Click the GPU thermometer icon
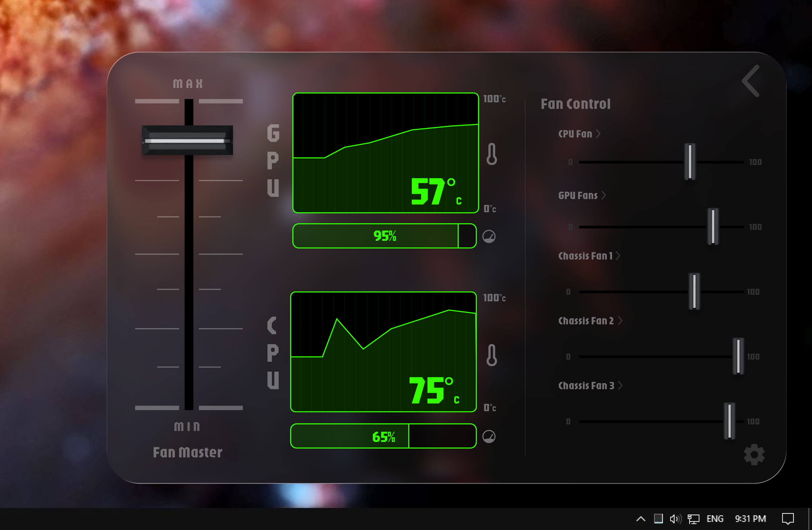This screenshot has height=530, width=812. [x=492, y=154]
